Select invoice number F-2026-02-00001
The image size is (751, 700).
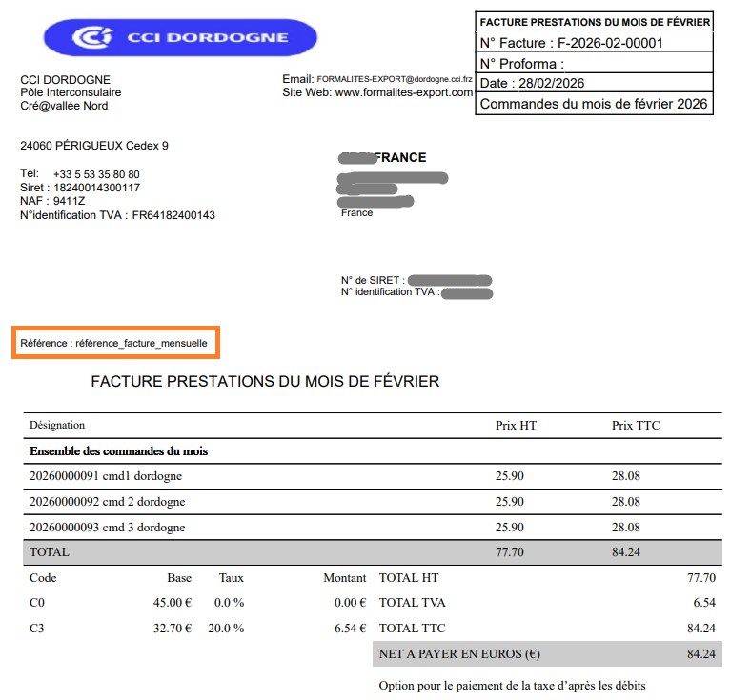pyautogui.click(x=610, y=43)
